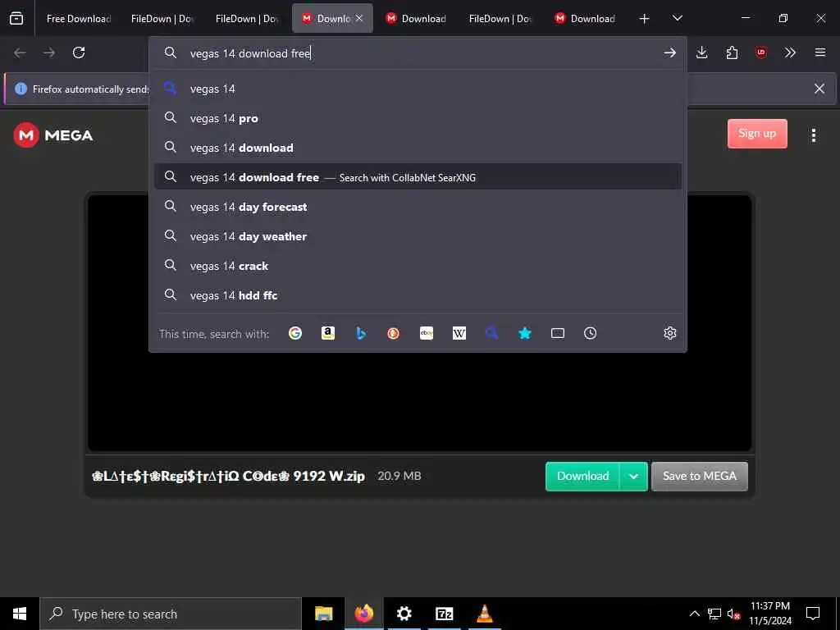This screenshot has width=840, height=630.
Task: Search with Amazon engine icon
Action: pos(328,333)
